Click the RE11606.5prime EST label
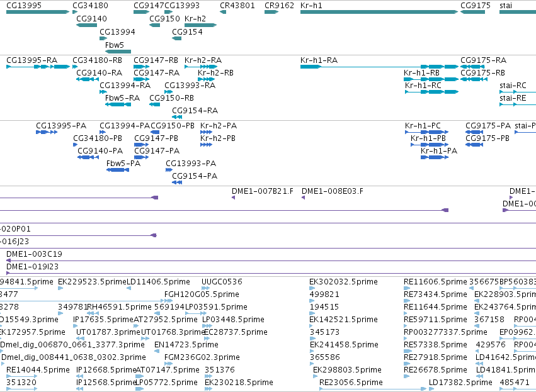Screen dimensions: 536x392 (x=435, y=282)
